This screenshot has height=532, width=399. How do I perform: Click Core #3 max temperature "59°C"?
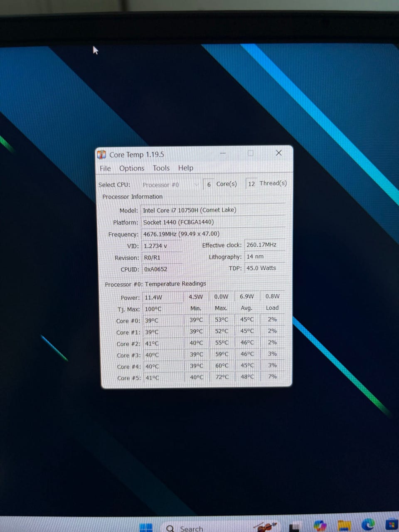point(222,354)
